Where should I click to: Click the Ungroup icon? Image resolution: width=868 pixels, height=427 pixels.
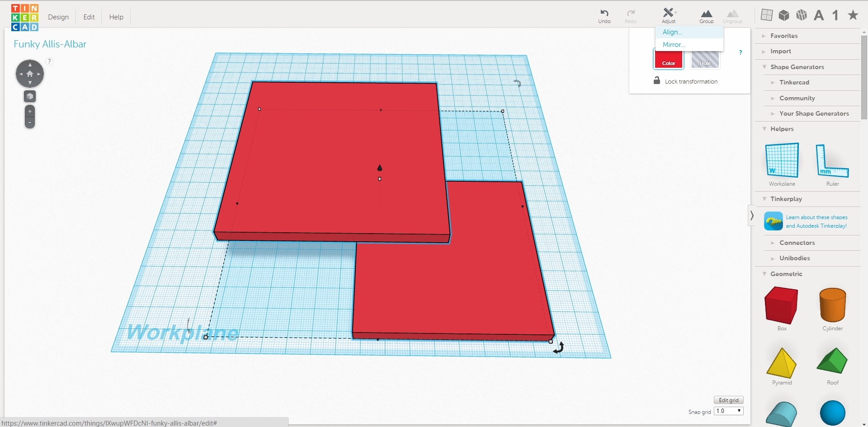click(x=732, y=16)
